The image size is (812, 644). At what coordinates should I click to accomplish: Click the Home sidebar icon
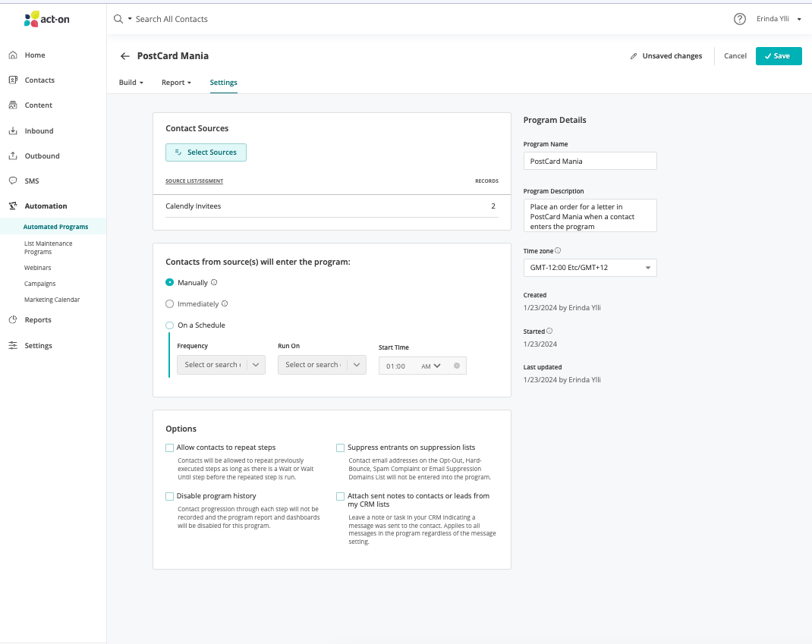[13, 55]
